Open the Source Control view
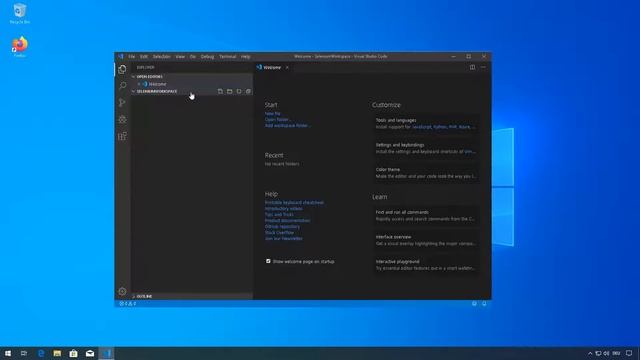 click(x=122, y=102)
